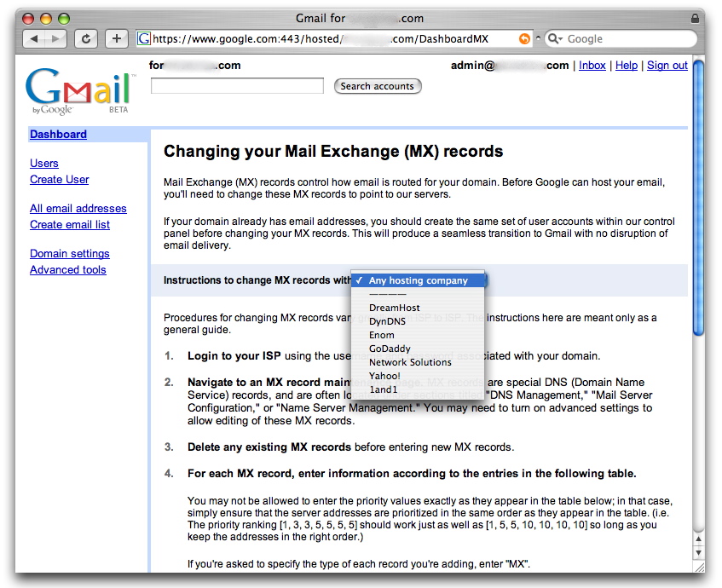Open the search magnifier menu in the Google field

click(x=555, y=38)
